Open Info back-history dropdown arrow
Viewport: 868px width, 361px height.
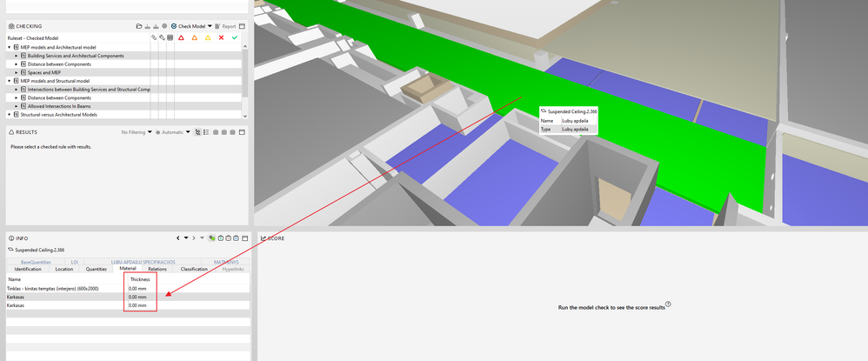pyautogui.click(x=186, y=238)
